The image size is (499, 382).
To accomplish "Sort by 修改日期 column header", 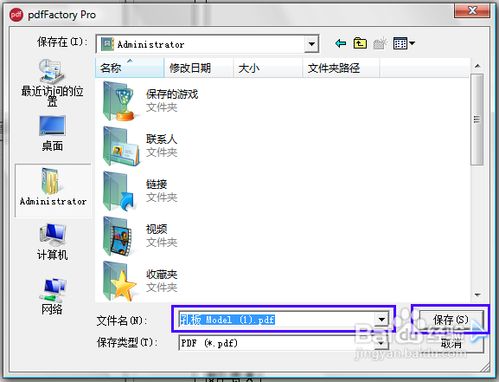I will click(199, 68).
